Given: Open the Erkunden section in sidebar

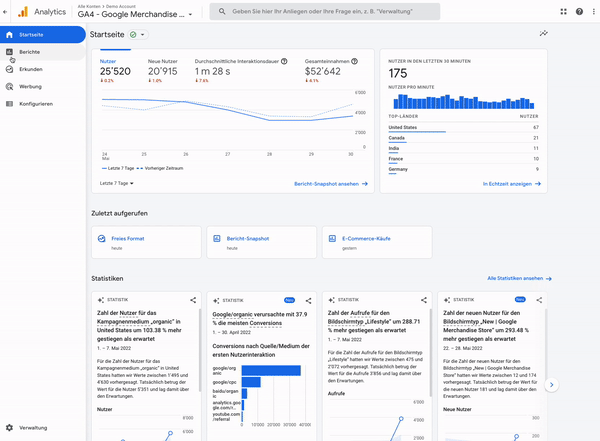Looking at the screenshot, I should tap(29, 68).
